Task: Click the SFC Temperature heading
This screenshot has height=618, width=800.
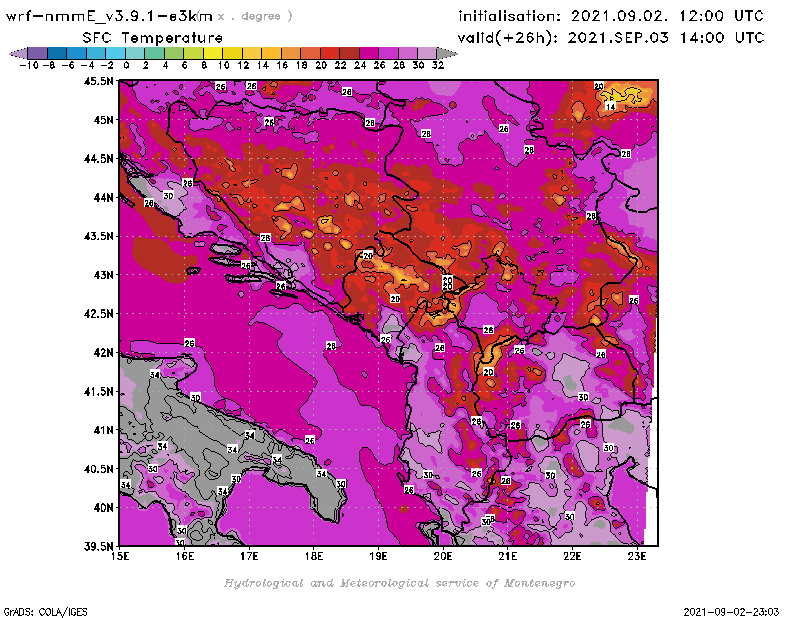Action: (153, 38)
